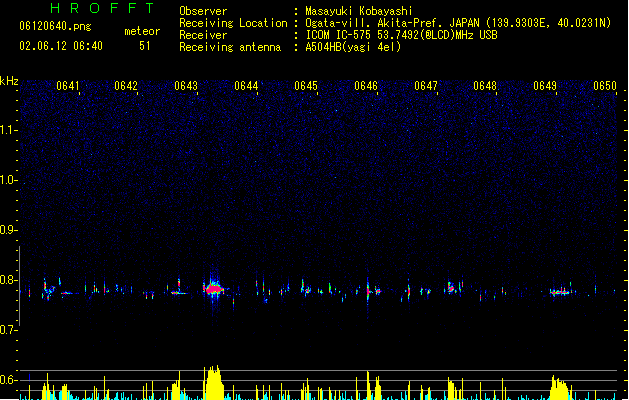The height and width of the screenshot is (400, 629).
Task: Click the tall yellow intensity peak after 0643
Action: click(214, 382)
